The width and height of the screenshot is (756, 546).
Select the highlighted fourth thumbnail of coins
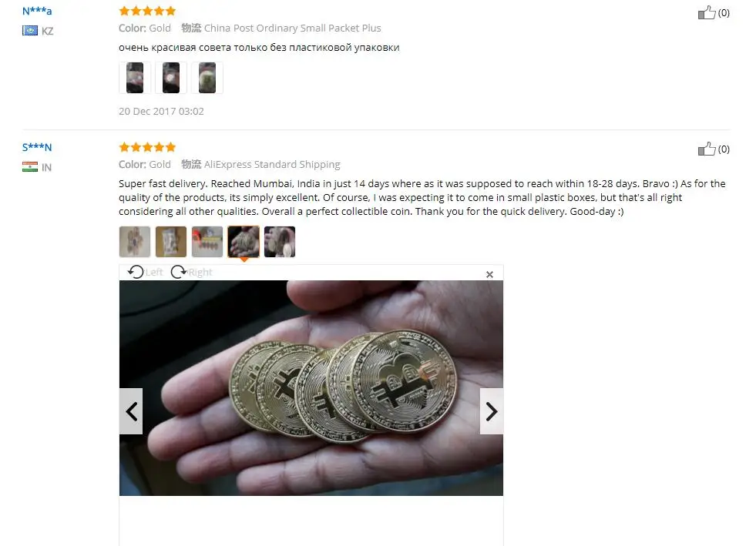click(244, 242)
